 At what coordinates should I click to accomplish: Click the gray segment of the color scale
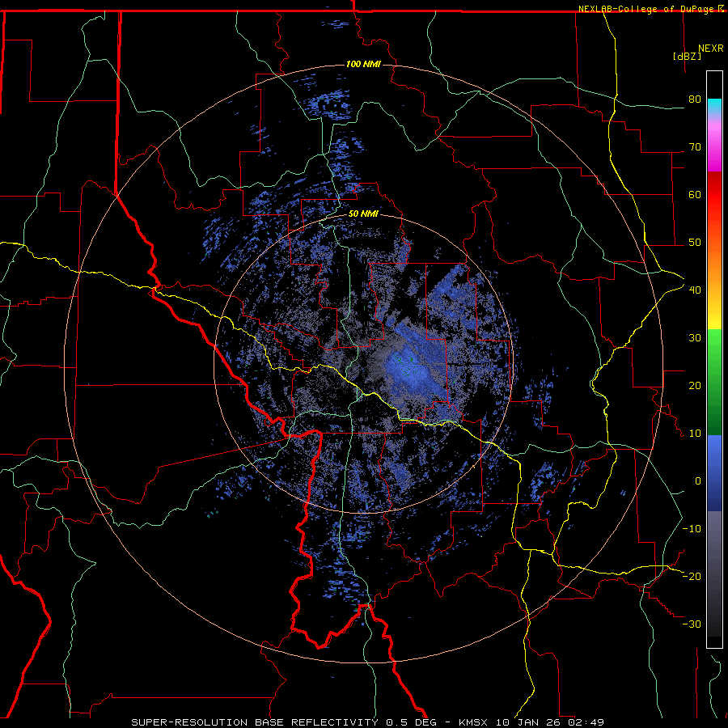(x=714, y=574)
